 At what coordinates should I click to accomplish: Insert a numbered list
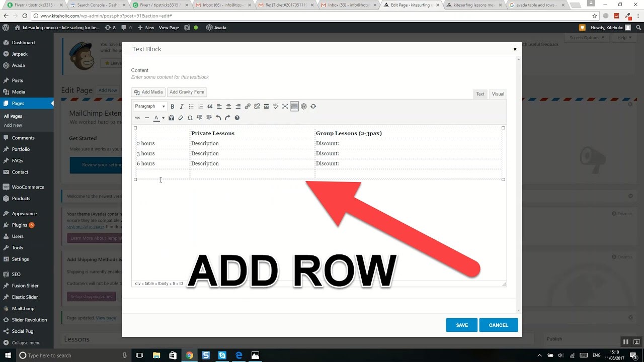pos(200,107)
